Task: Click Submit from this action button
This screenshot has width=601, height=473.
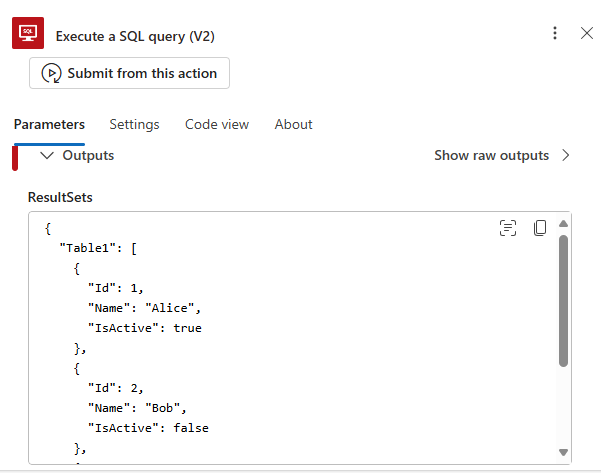Action: click(130, 73)
